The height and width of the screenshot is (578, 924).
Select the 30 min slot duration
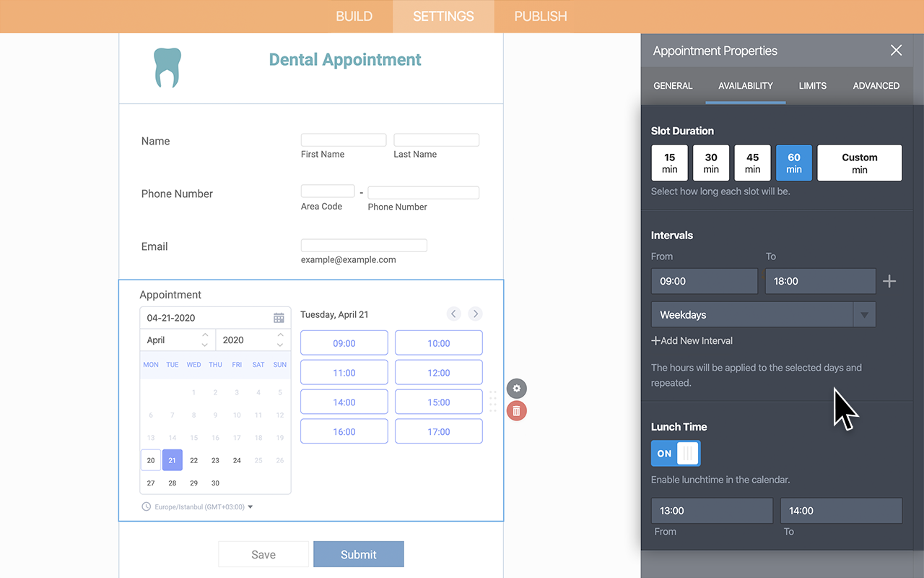[711, 163]
